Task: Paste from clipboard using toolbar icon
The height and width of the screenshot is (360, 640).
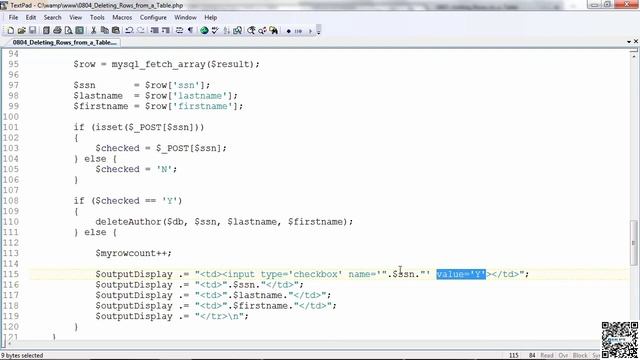Action: coord(116,31)
